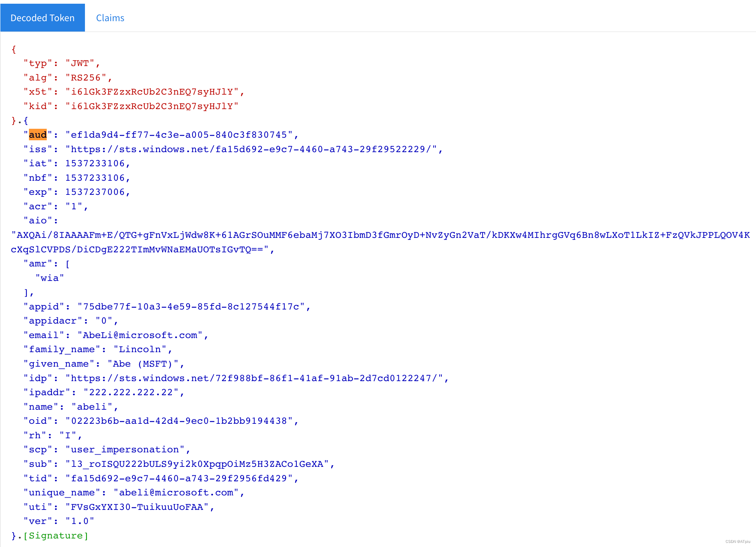Click the tid GUID value
Image resolution: width=756 pixels, height=547 pixels.
pos(179,478)
